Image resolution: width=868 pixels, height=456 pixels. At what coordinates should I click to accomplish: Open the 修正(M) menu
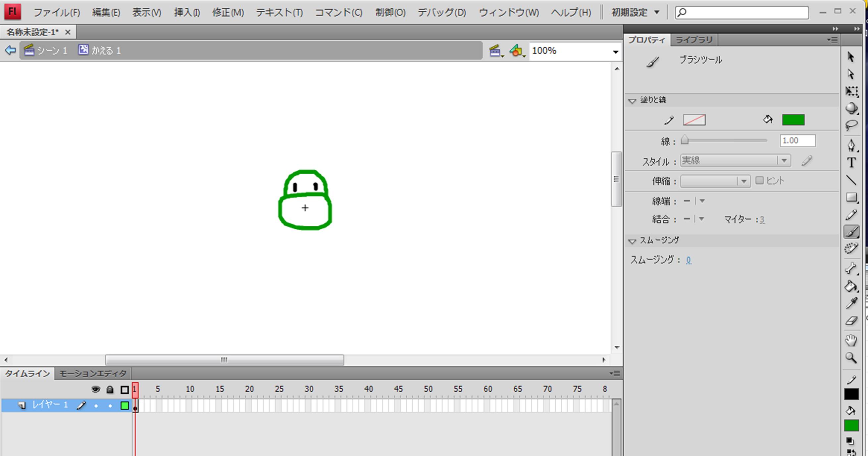(x=228, y=13)
